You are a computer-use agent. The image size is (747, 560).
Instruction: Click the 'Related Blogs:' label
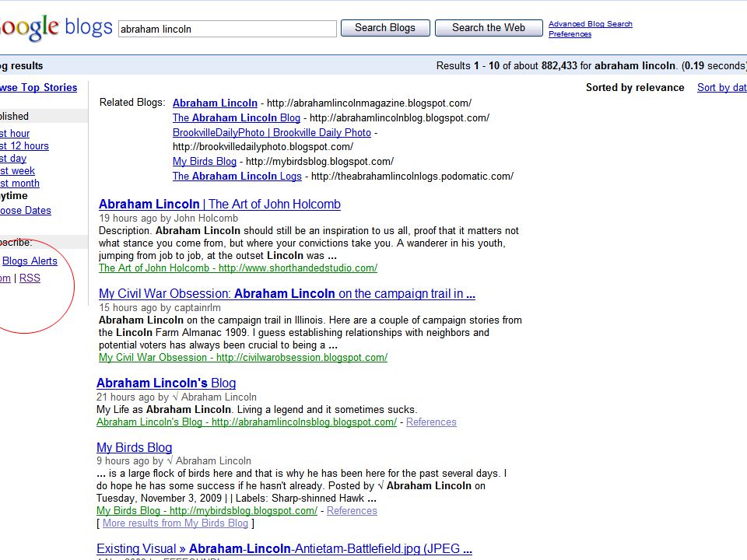pos(132,103)
